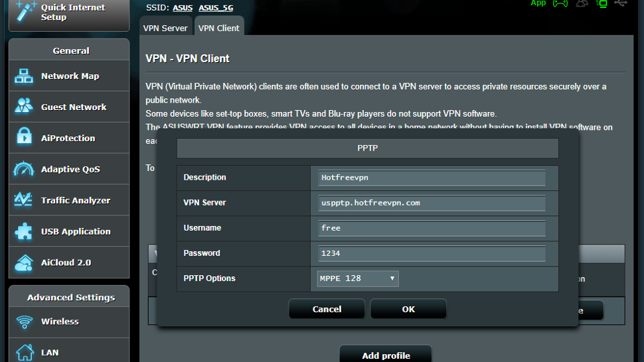Open Traffic Analyzer menu item

tap(69, 200)
